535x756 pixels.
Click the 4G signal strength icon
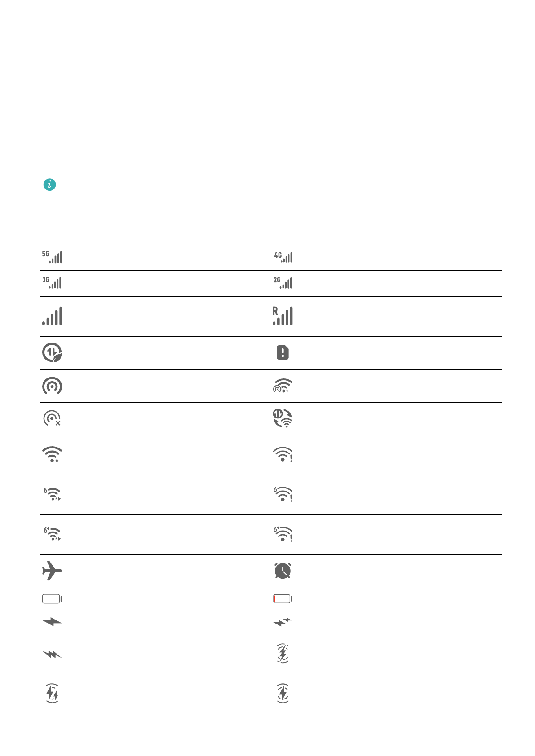[x=283, y=257]
